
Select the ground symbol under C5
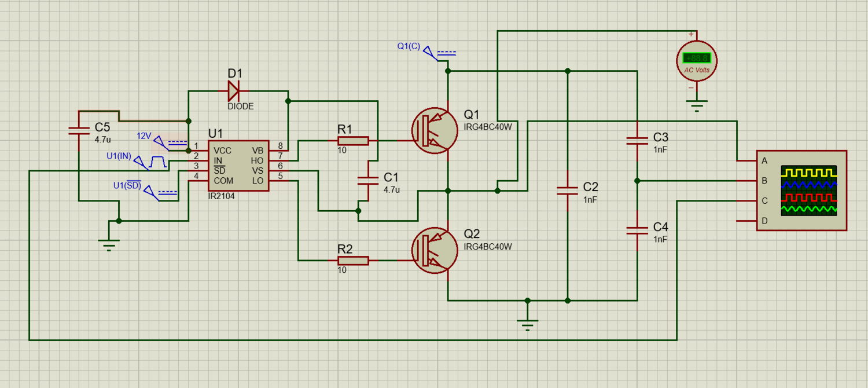pyautogui.click(x=108, y=245)
